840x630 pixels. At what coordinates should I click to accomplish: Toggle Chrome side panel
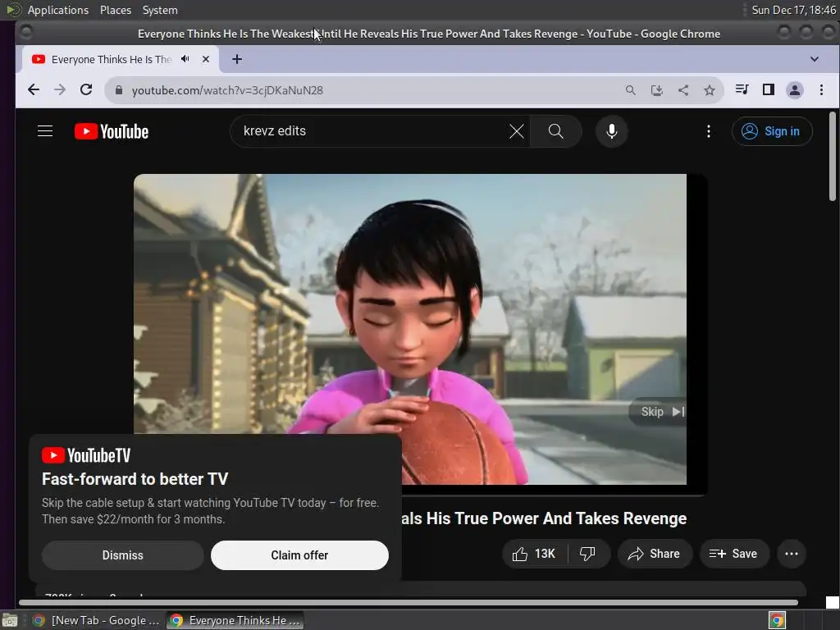768,89
